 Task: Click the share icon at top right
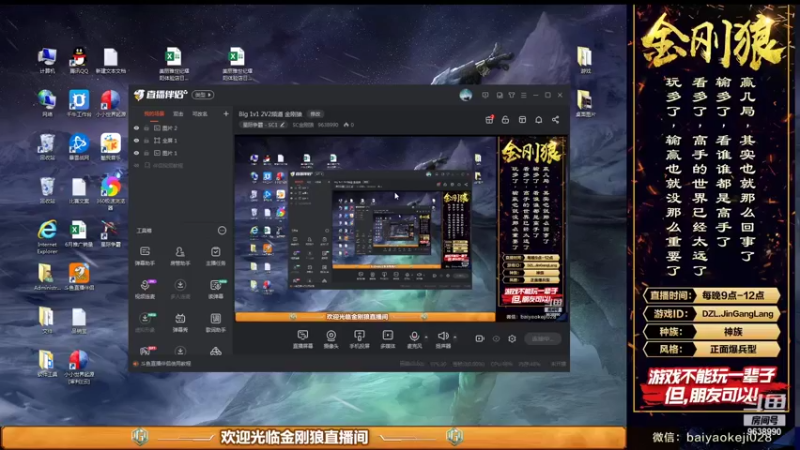click(x=555, y=119)
